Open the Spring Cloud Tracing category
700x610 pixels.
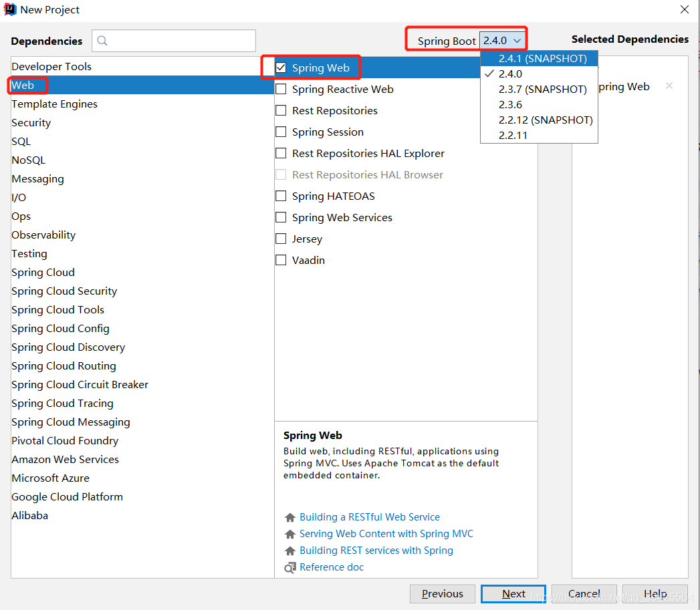click(142, 404)
